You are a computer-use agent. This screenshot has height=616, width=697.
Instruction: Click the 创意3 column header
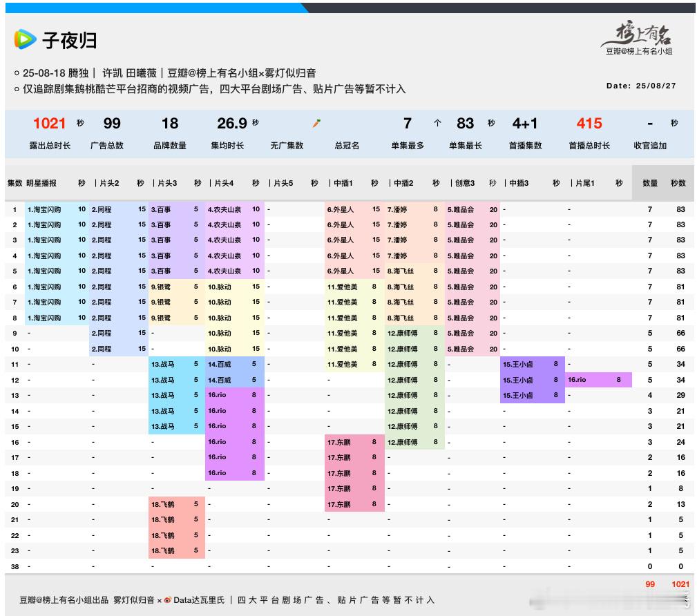click(465, 183)
